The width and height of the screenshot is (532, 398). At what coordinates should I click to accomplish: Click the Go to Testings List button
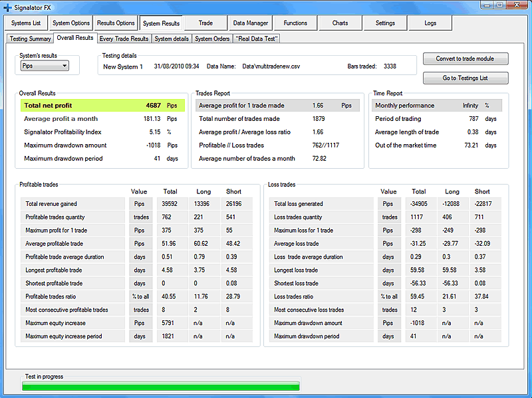point(465,78)
